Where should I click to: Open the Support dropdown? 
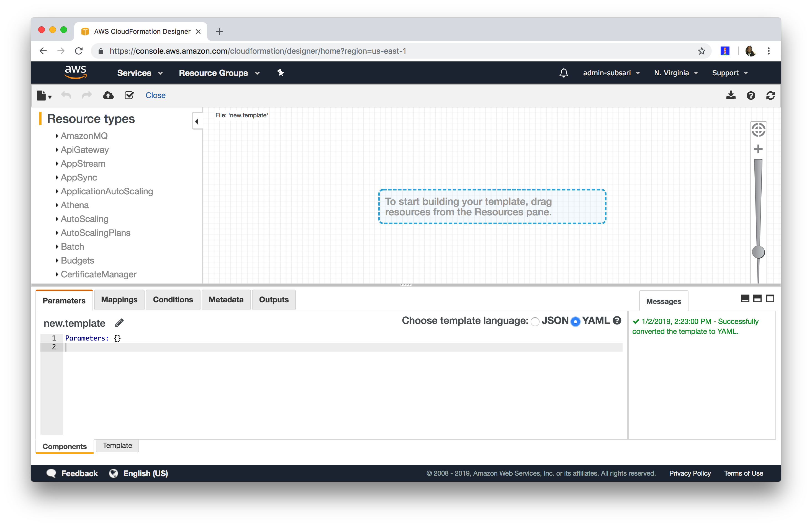[x=730, y=73]
